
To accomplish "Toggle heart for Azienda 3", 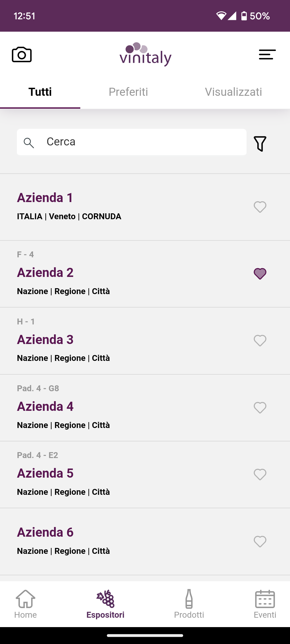I will [x=260, y=341].
